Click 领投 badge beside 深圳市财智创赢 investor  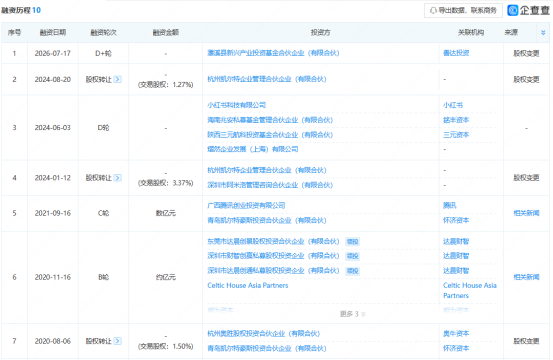click(352, 256)
